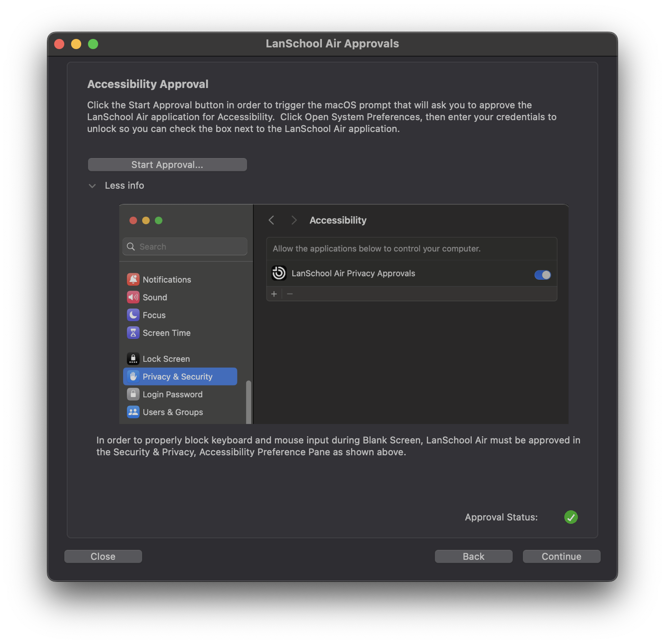Image resolution: width=665 pixels, height=644 pixels.
Task: Click 'Allow the applications below' text
Action: pos(376,249)
